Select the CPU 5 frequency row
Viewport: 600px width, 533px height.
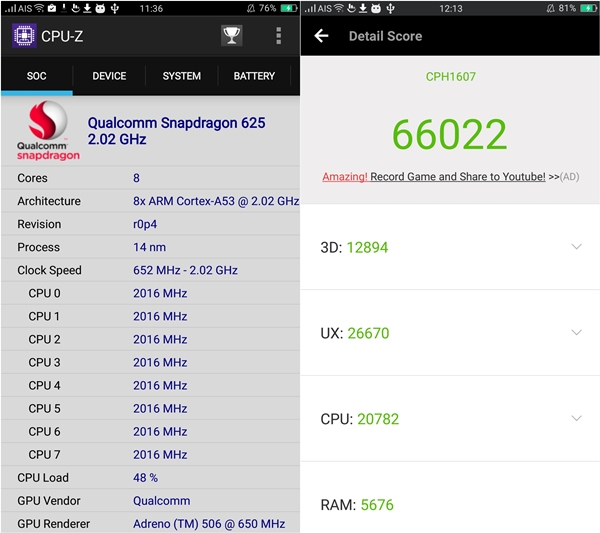150,408
